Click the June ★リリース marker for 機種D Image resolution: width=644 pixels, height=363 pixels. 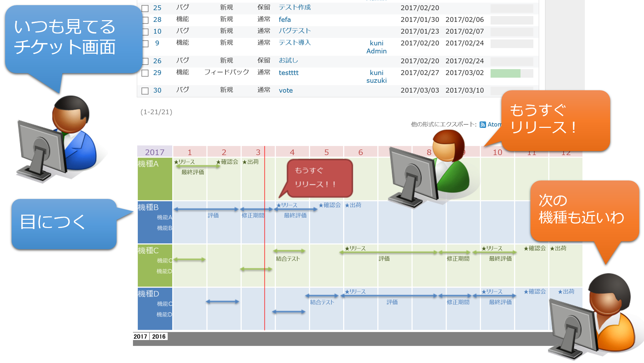[x=355, y=292]
